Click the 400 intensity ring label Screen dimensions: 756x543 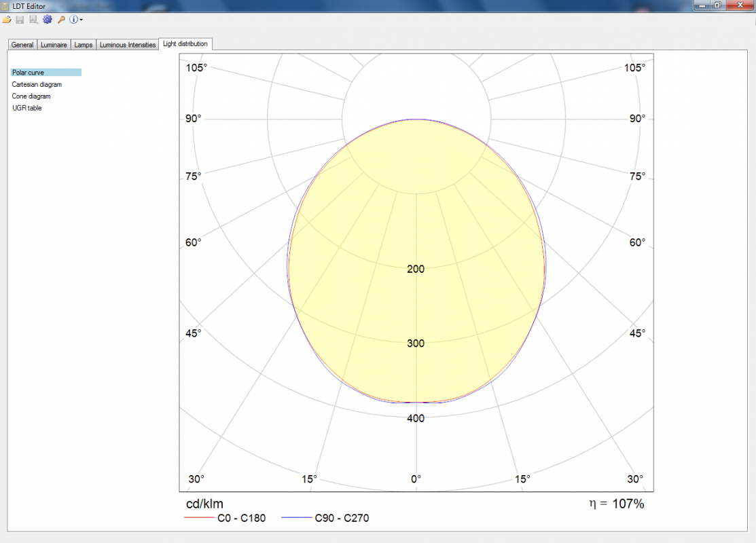(416, 418)
